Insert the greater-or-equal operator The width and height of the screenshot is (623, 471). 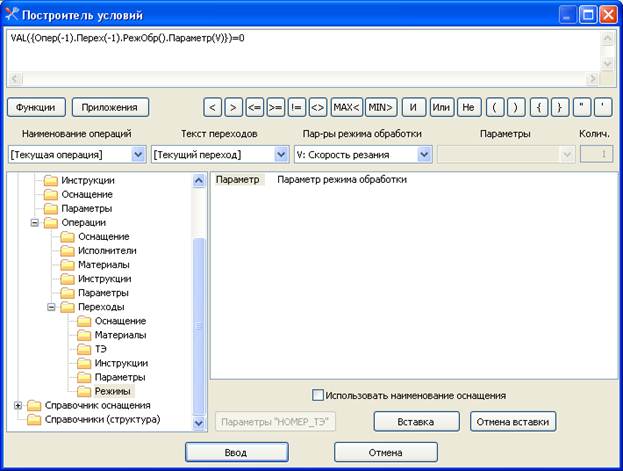[x=276, y=107]
